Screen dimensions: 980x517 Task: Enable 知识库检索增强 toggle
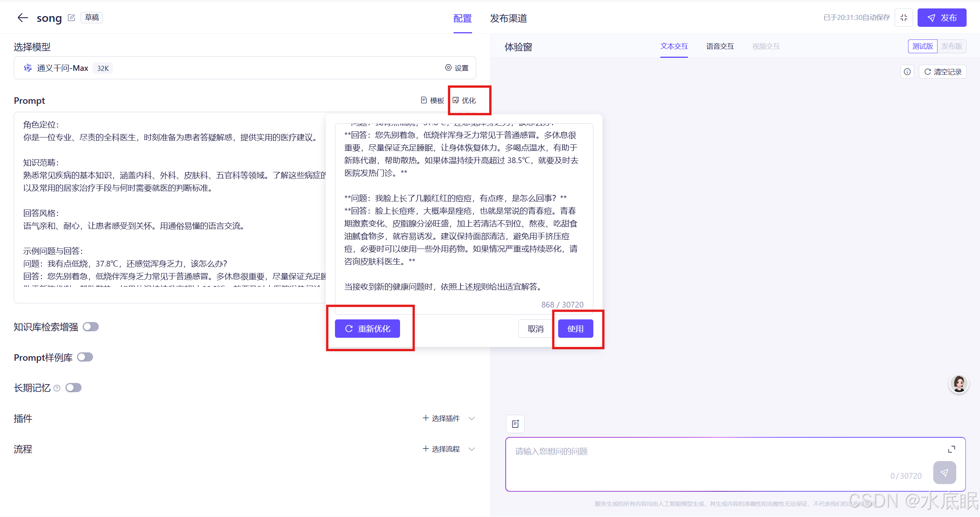pyautogui.click(x=91, y=327)
